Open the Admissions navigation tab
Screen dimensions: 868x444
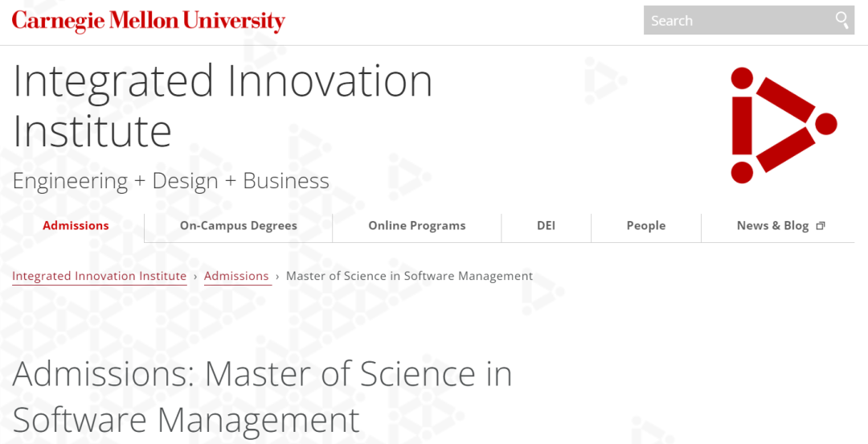[x=76, y=226]
